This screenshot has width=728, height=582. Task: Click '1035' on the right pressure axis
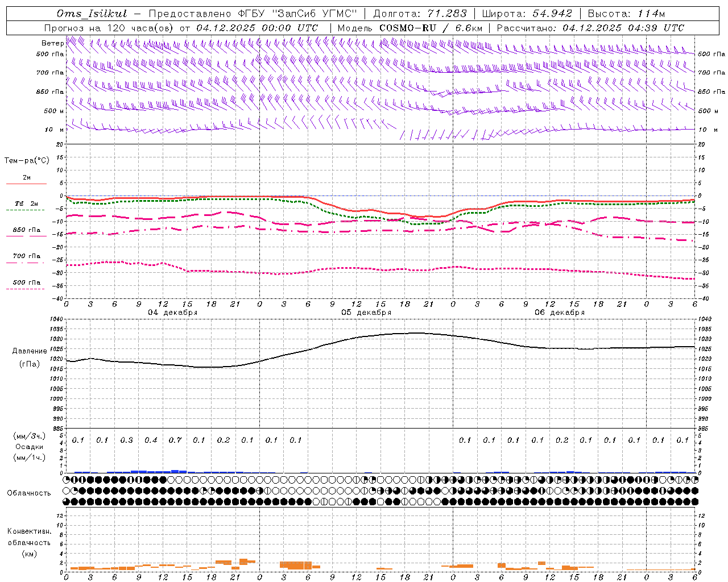click(x=705, y=330)
